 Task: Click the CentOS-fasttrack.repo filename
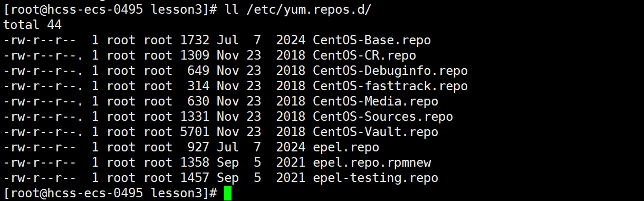click(x=390, y=86)
